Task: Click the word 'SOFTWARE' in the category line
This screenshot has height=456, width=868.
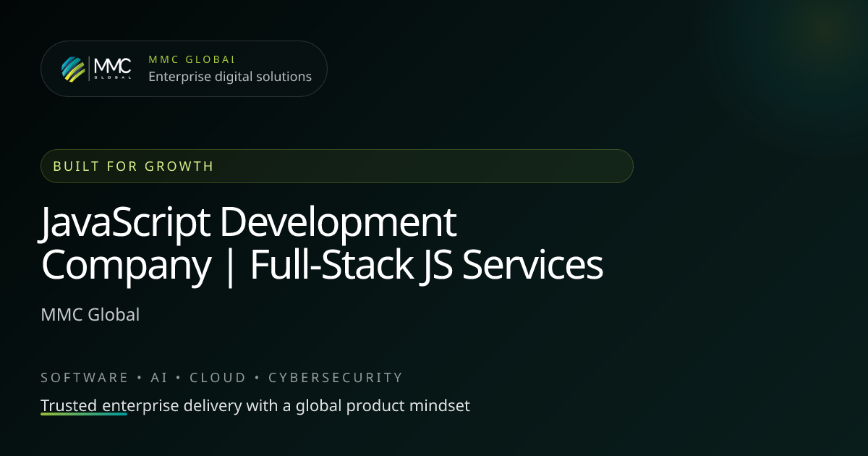Action: pyautogui.click(x=85, y=378)
